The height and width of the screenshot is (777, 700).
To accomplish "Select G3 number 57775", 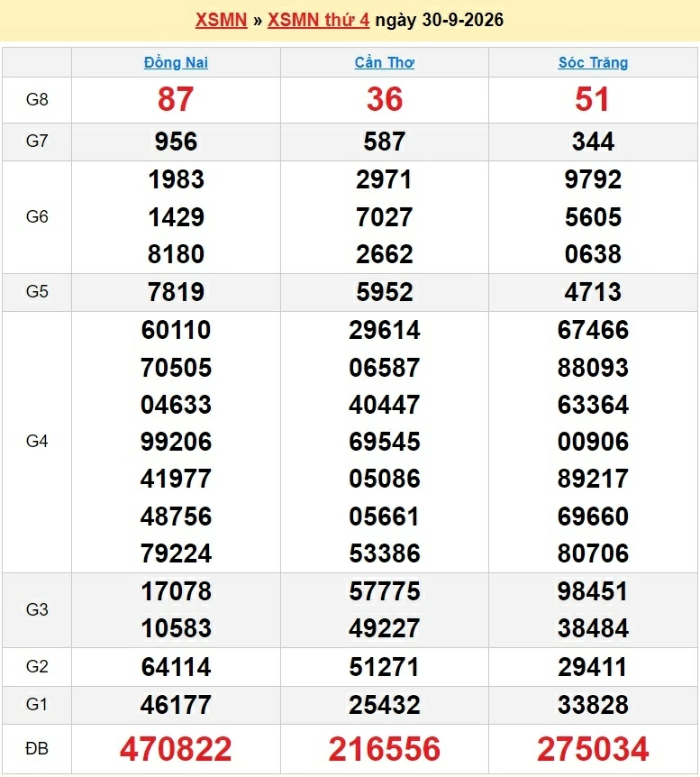I will coord(385,591).
